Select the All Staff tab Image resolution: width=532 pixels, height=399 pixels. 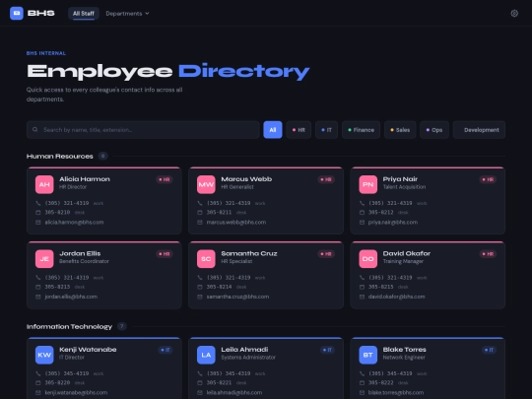84,13
